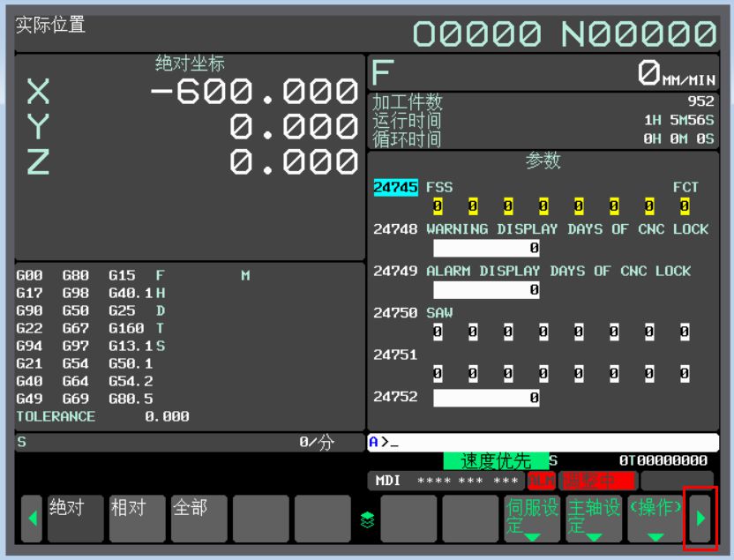734x560 pixels.
Task: Toggle the FCT rightmost bit of parameter 24745
Action: (x=685, y=207)
